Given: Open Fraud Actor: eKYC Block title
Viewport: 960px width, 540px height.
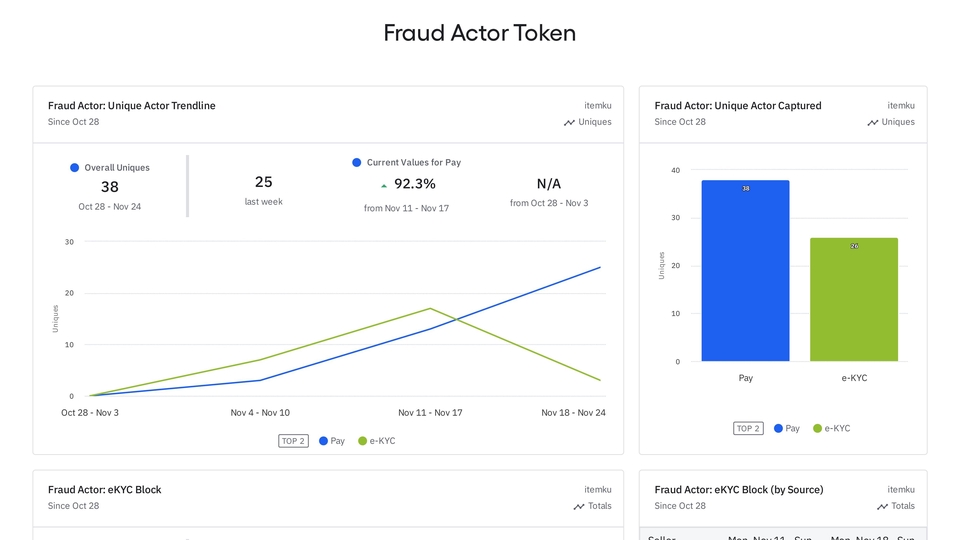Looking at the screenshot, I should click(104, 490).
